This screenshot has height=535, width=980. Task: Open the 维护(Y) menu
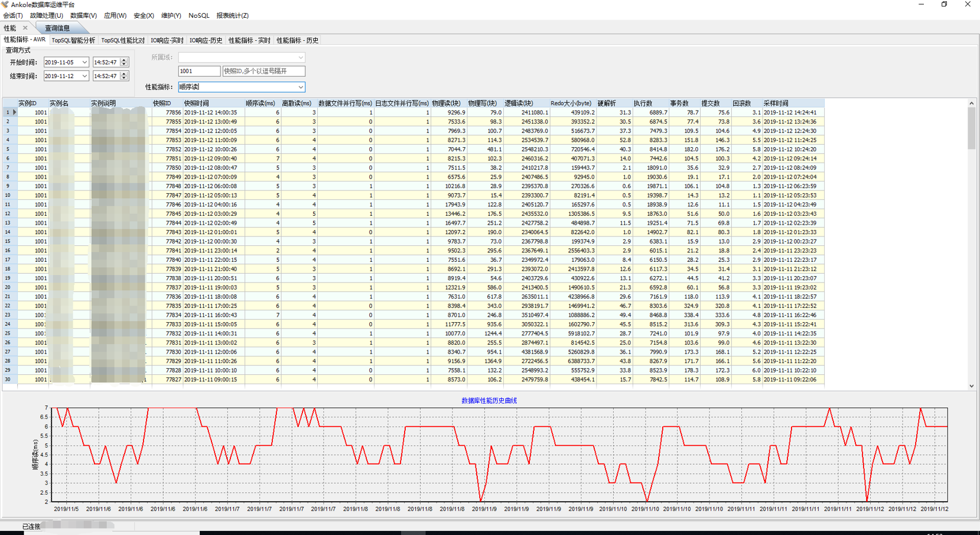point(171,15)
